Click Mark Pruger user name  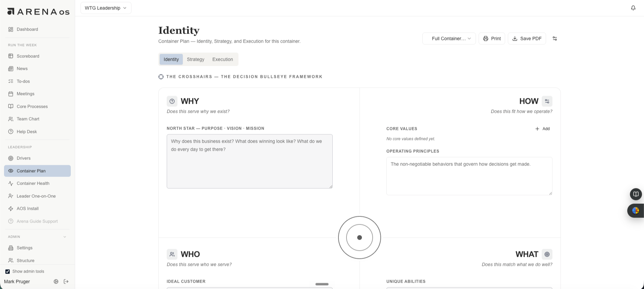(17, 282)
